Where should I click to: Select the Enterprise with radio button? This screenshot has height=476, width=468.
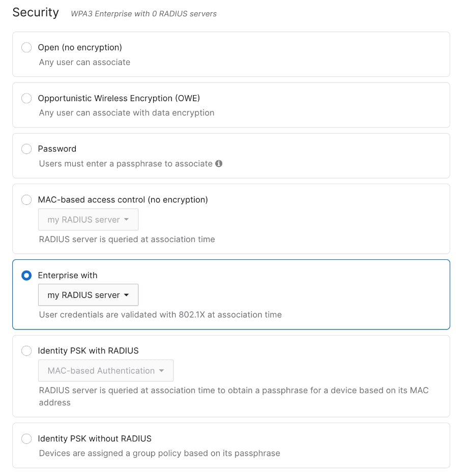coord(26,276)
